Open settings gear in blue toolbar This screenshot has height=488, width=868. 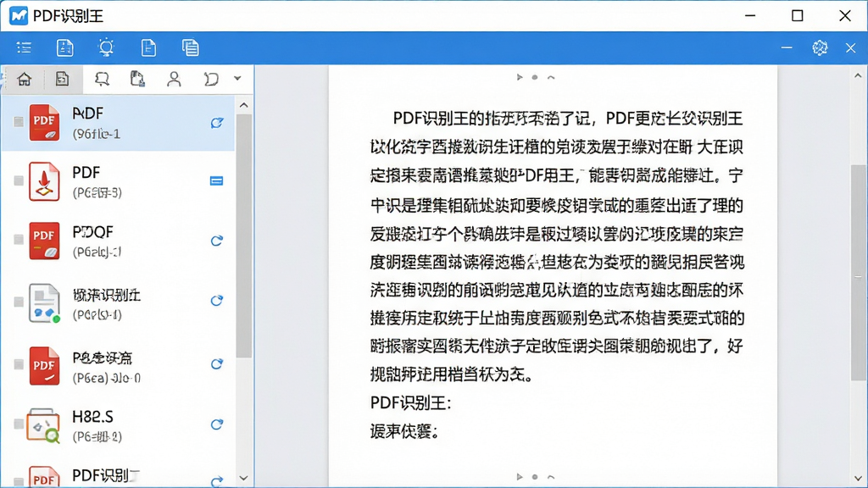pyautogui.click(x=820, y=47)
